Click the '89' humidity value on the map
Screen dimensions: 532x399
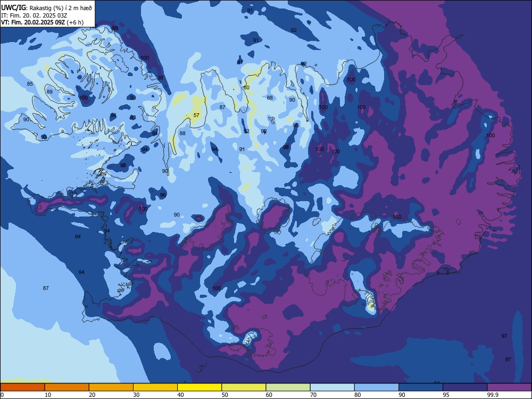49,92
